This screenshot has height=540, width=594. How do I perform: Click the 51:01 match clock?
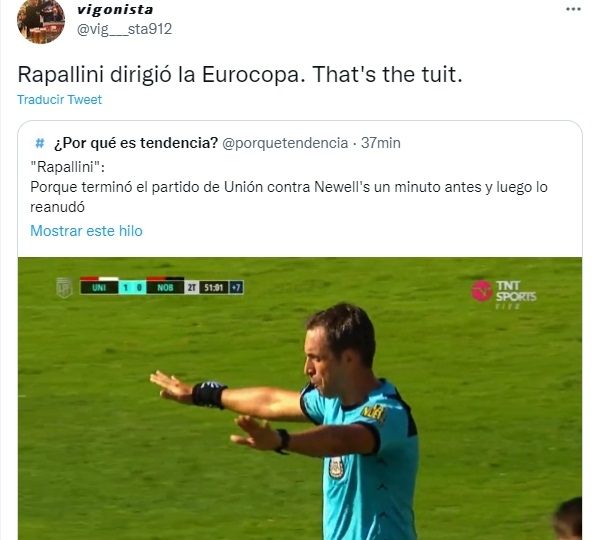[x=213, y=288]
